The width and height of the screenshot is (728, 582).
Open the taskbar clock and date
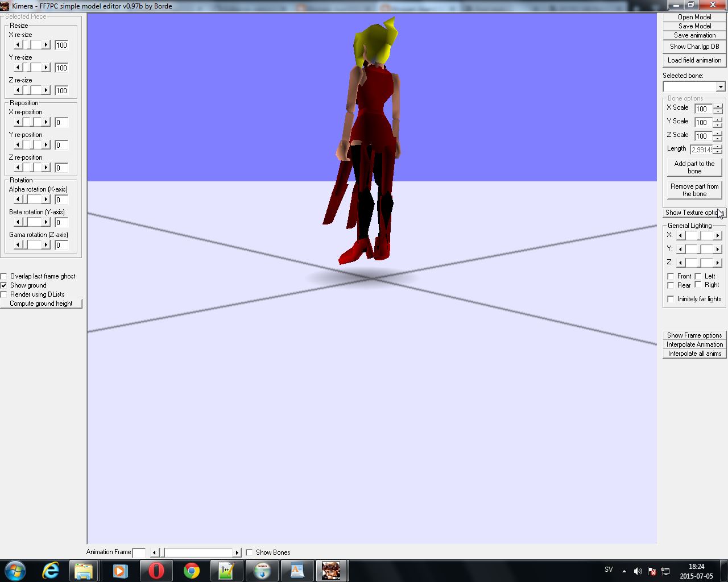click(696, 571)
